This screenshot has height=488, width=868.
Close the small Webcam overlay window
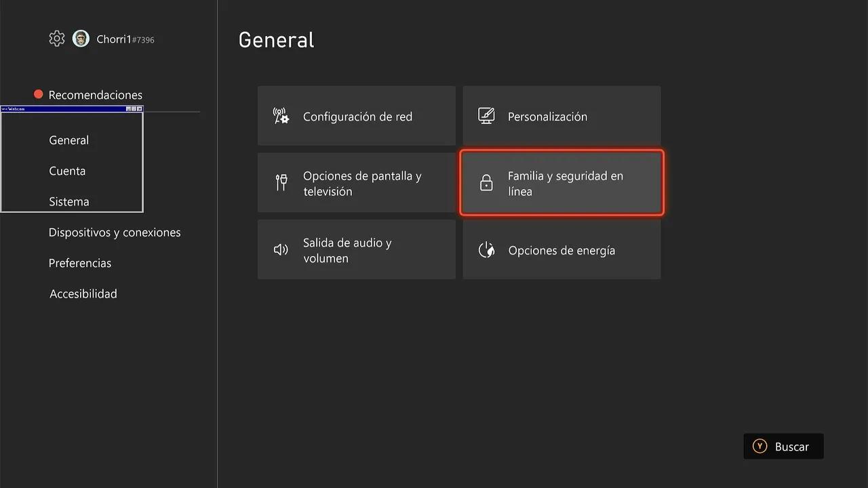point(140,108)
